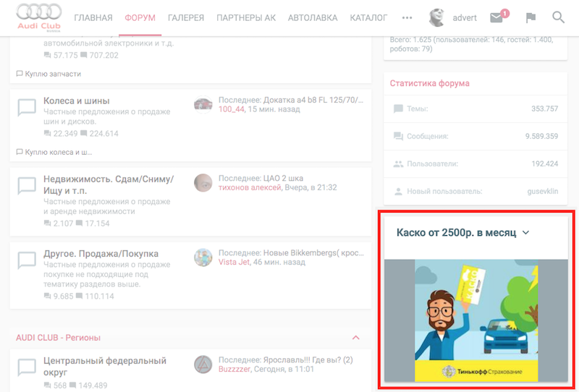Open the alerts flag icon
Image resolution: width=579 pixels, height=392 pixels.
[531, 17]
